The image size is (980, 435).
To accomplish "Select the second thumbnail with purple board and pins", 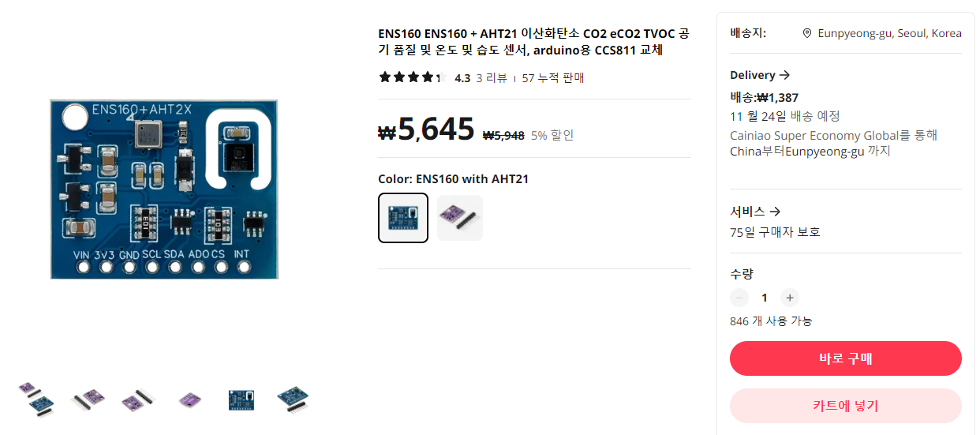I will pos(88,398).
